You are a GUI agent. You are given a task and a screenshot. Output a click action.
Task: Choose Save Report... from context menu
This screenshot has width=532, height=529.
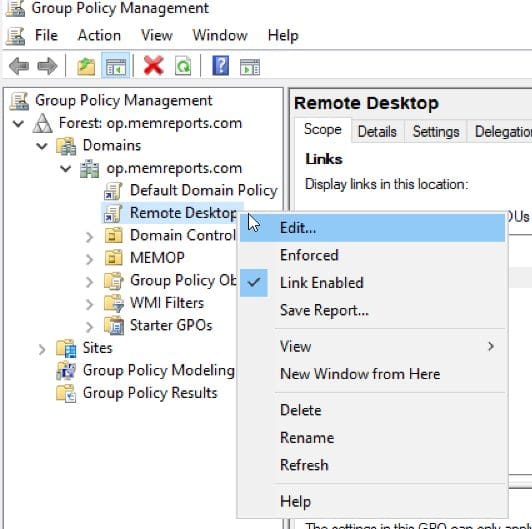[372, 310]
